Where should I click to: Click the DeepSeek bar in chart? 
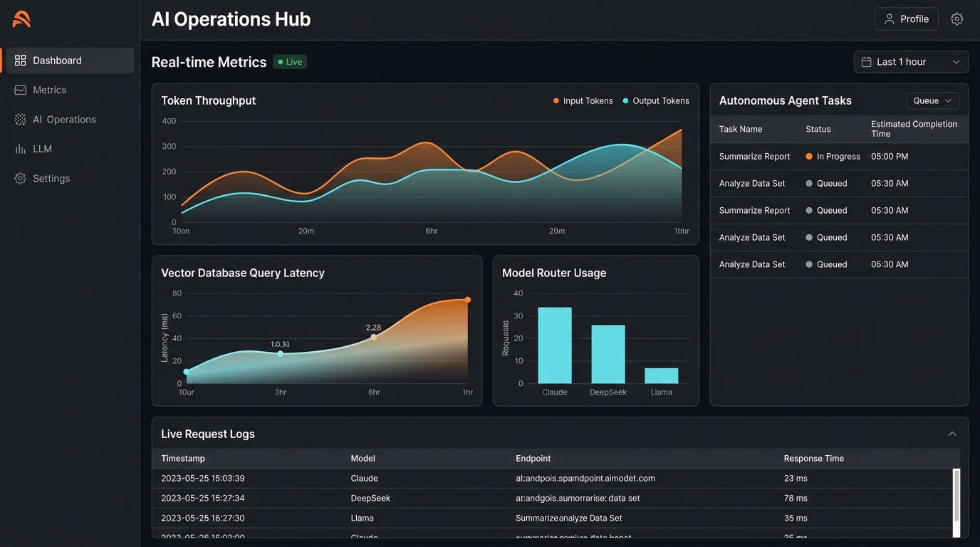click(x=608, y=355)
